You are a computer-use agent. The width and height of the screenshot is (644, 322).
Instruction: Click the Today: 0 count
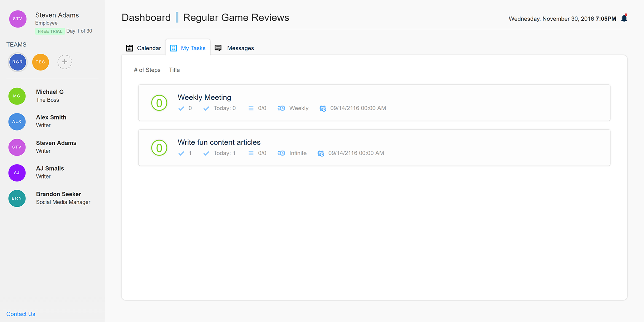pos(225,108)
